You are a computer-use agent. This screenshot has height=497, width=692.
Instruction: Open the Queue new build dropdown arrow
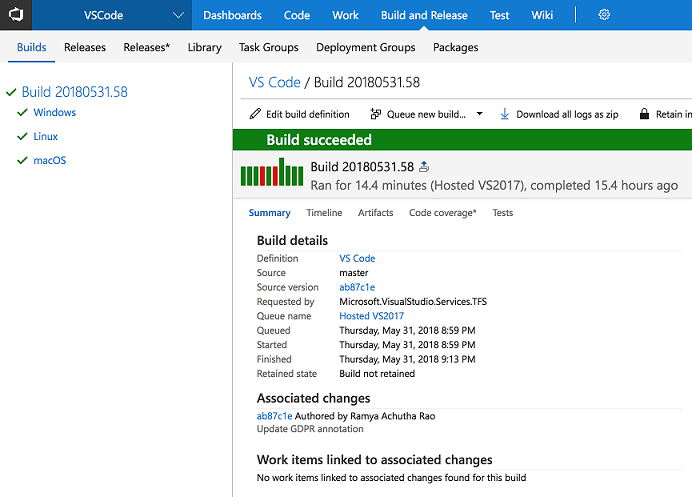point(479,114)
